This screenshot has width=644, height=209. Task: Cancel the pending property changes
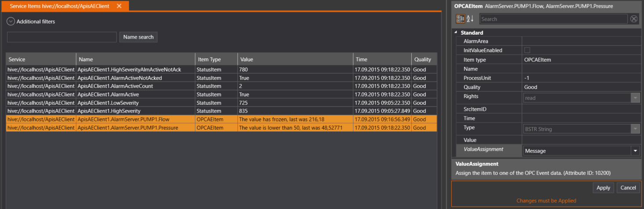pyautogui.click(x=628, y=188)
